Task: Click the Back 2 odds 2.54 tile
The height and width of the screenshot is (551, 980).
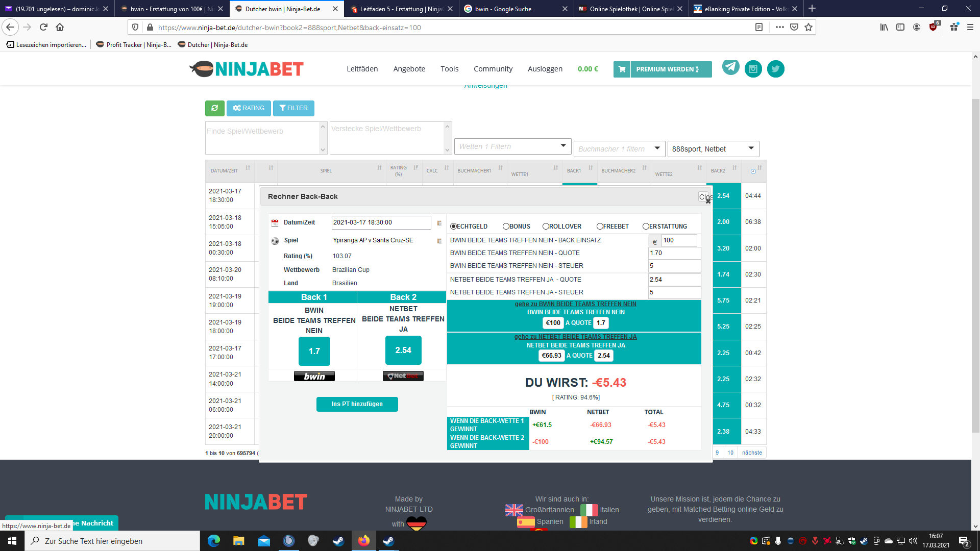Action: [403, 350]
